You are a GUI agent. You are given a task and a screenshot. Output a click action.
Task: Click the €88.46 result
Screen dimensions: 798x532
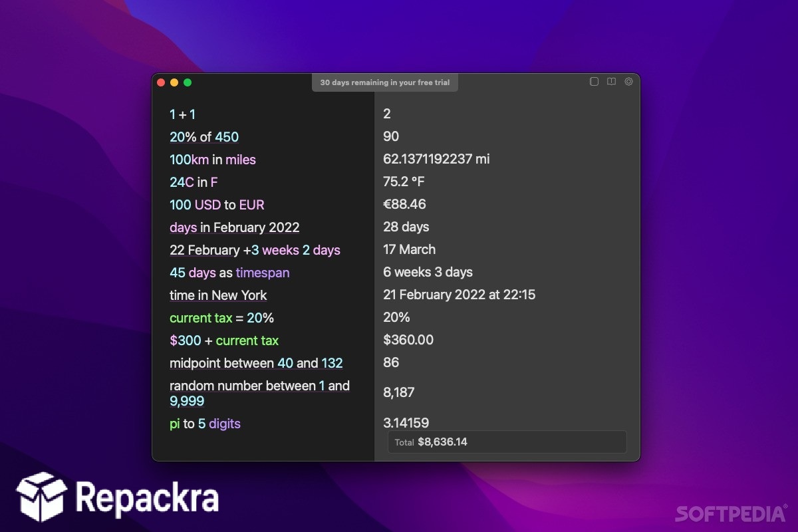[x=404, y=204]
